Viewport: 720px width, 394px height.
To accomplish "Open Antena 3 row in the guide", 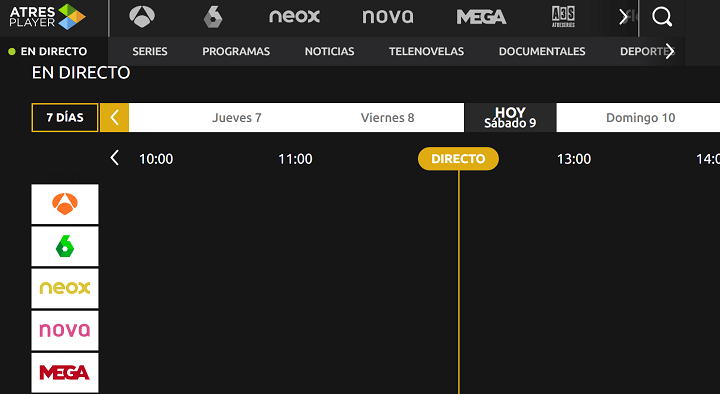I will coord(65,204).
